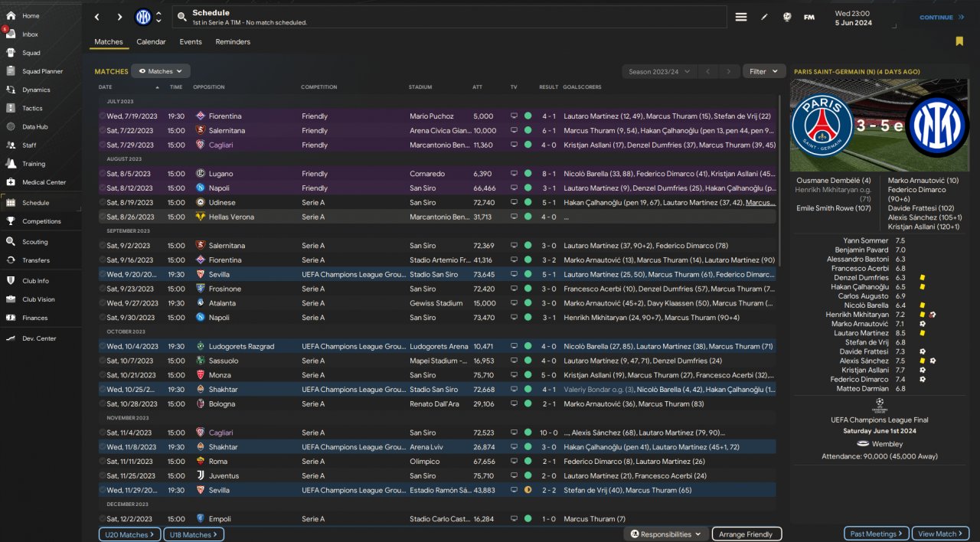
Task: Open the Season 2023/24 dropdown
Action: click(x=658, y=71)
